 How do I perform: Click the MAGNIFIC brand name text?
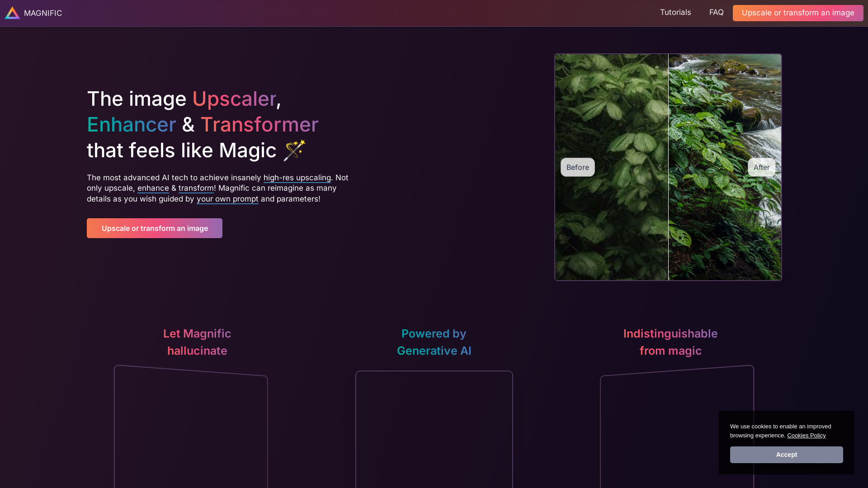[43, 13]
